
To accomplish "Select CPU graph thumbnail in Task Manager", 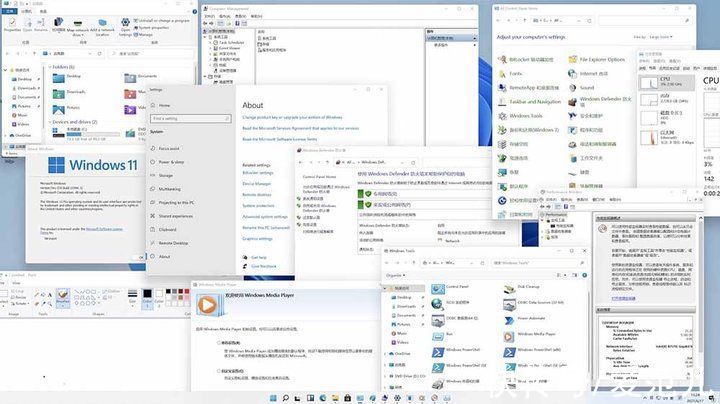I will [649, 83].
